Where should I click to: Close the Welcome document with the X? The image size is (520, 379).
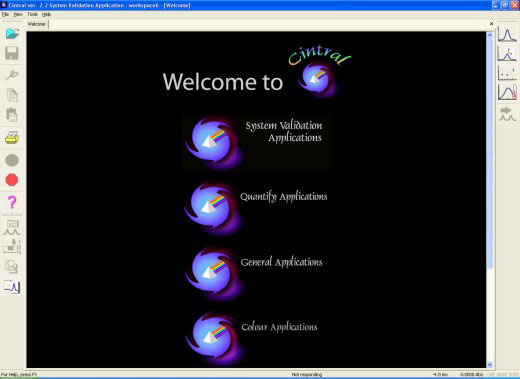[491, 24]
